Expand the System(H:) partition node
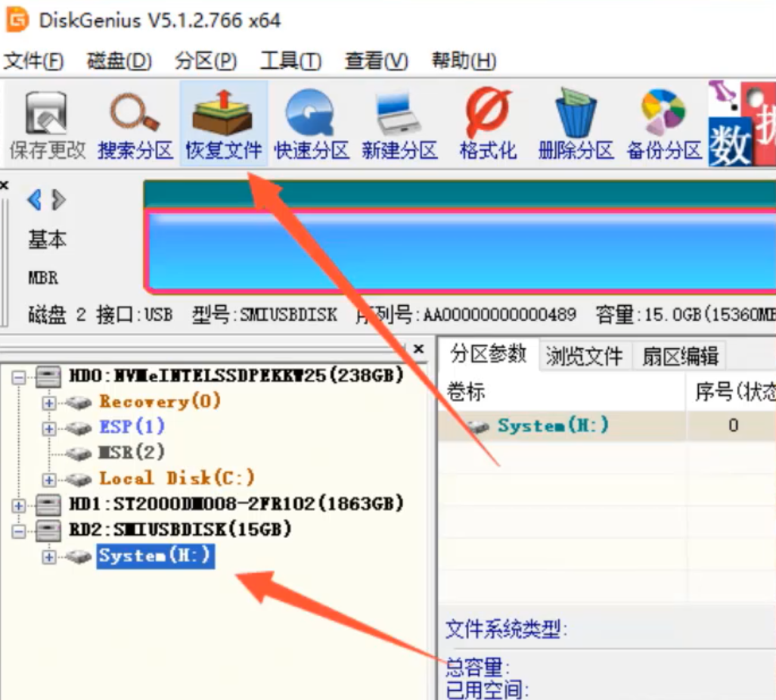776x700 pixels. pos(48,556)
